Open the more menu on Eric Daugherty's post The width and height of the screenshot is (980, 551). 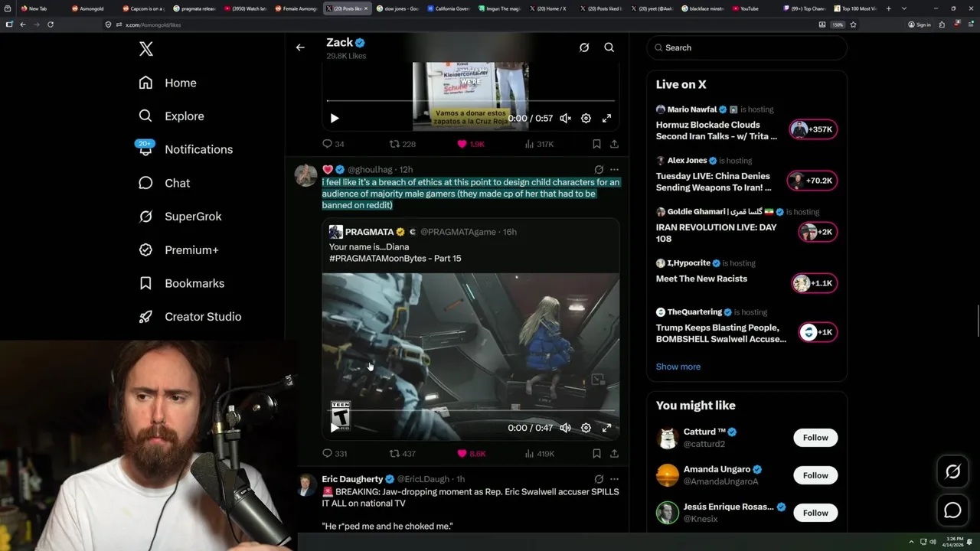pos(614,479)
